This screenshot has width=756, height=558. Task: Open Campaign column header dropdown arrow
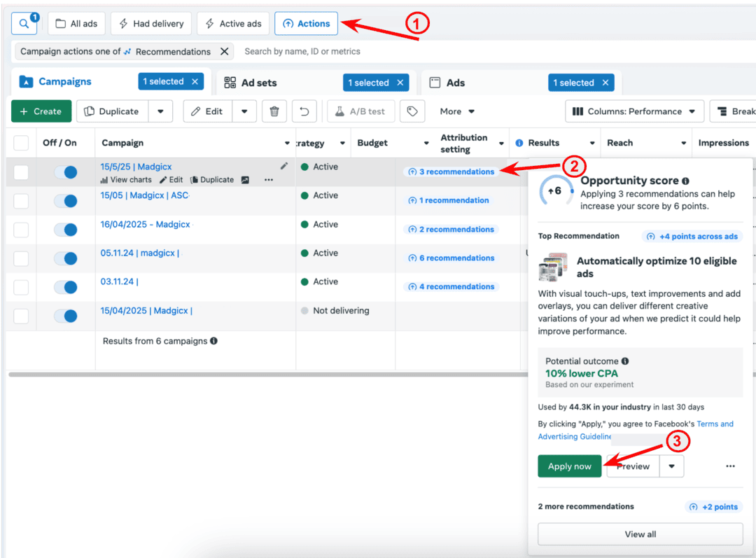tap(287, 144)
